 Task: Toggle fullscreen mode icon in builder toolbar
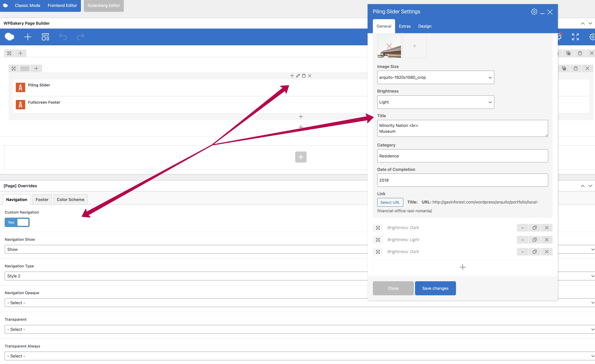coord(575,37)
